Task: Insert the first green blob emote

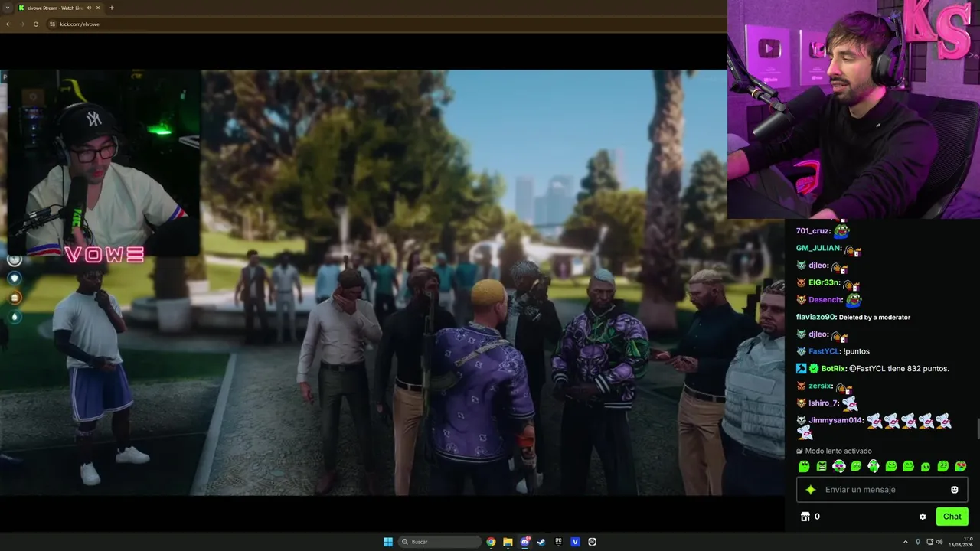Action: click(x=804, y=466)
